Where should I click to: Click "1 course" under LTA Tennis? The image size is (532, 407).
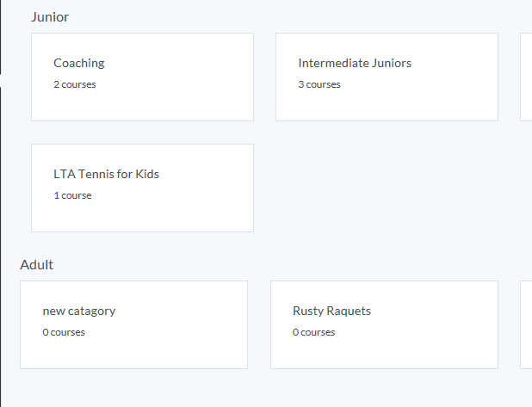[x=72, y=195]
